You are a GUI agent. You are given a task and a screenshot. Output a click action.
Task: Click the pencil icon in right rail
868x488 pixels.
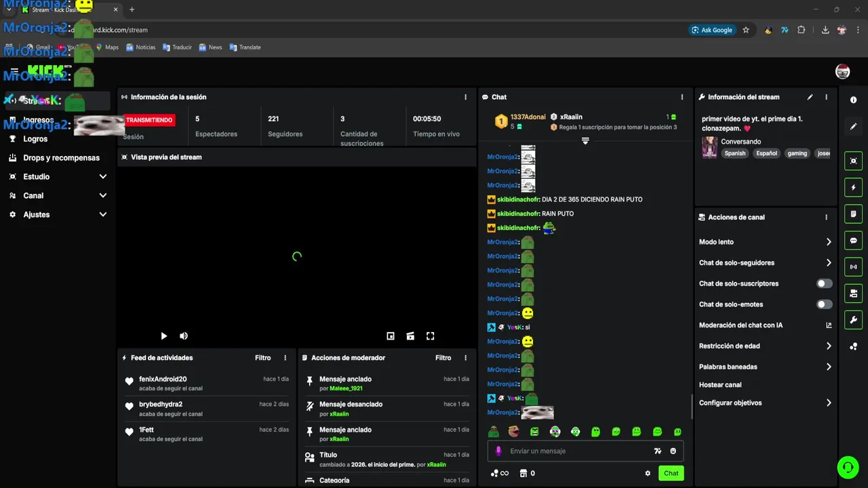tap(853, 126)
